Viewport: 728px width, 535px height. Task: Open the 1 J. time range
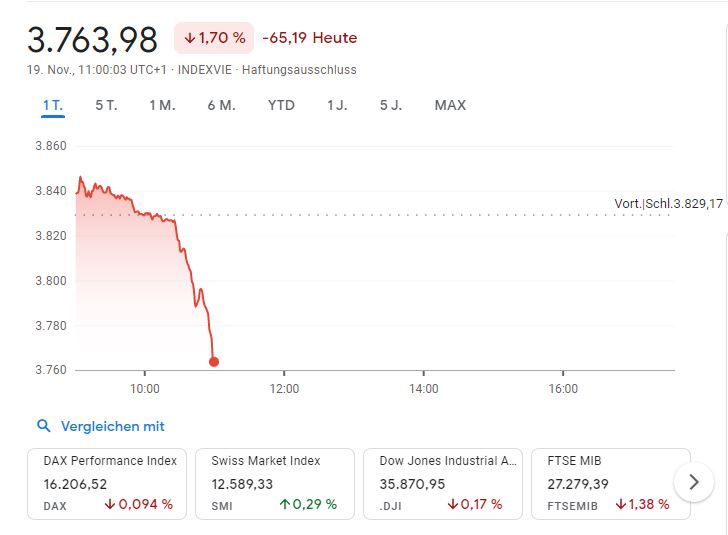(x=337, y=105)
